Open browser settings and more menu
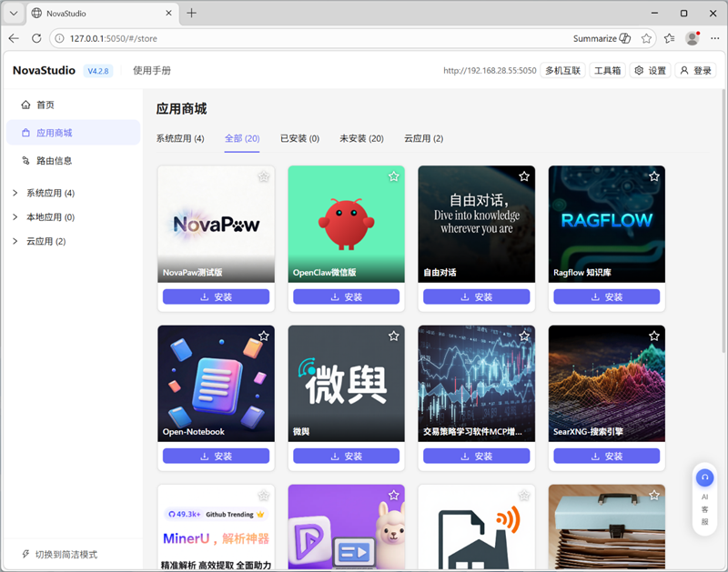 click(x=714, y=38)
